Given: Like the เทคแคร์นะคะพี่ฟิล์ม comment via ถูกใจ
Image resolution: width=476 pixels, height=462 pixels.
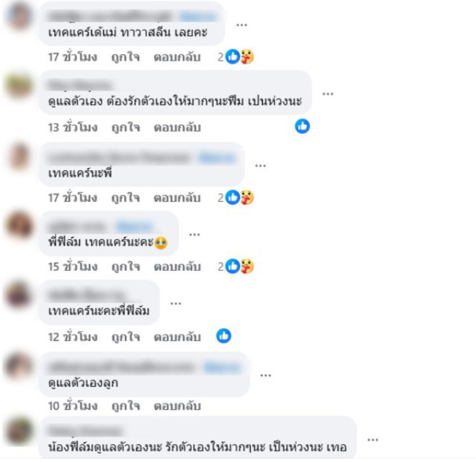Looking at the screenshot, I should pos(125,337).
